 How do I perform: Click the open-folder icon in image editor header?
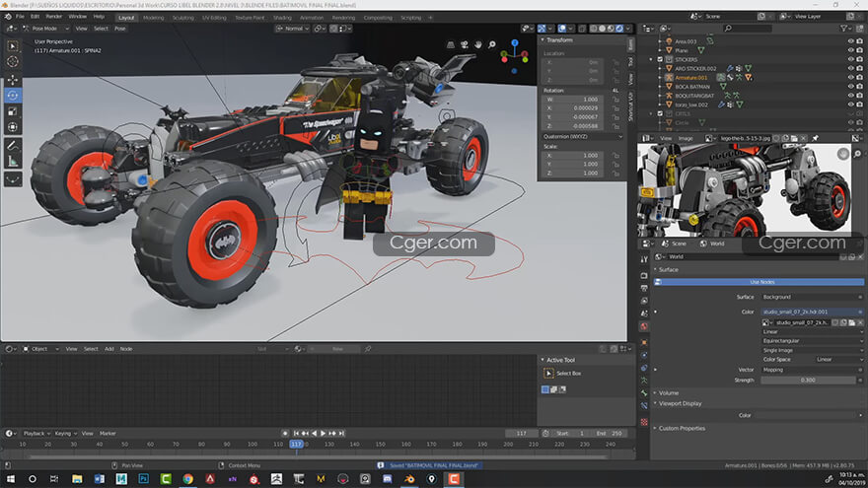coord(794,138)
